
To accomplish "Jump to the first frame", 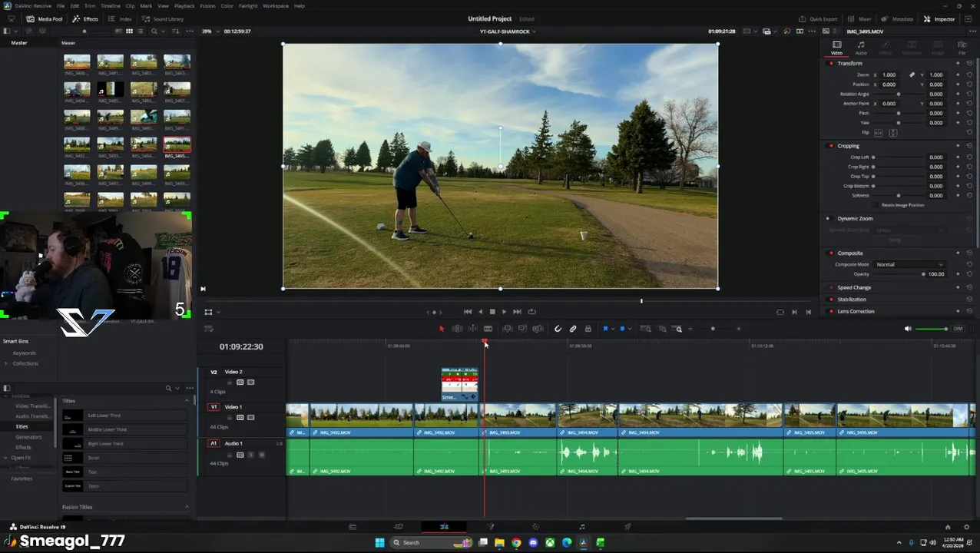I will pos(468,312).
